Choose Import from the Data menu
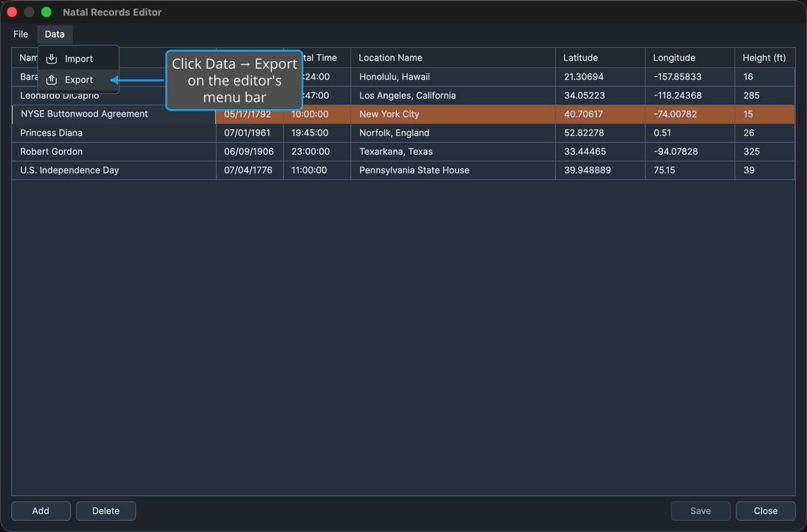Viewport: 807px width, 532px height. (x=78, y=58)
